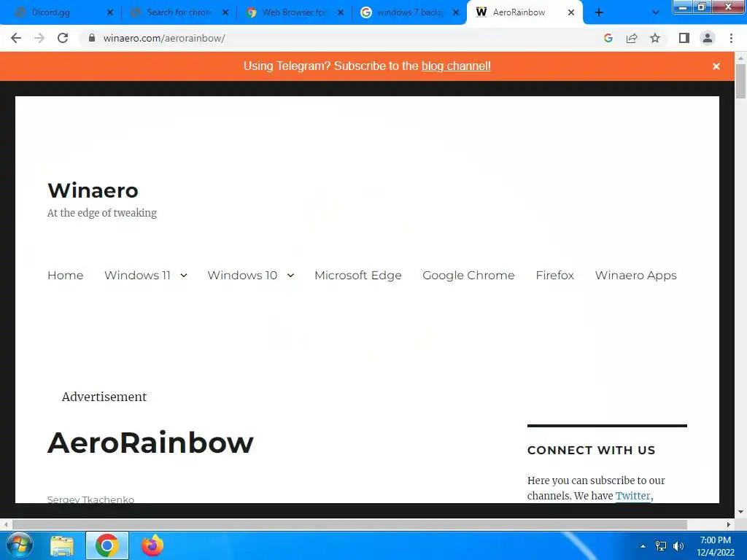Open the Microsoft Edge menu item

point(357,275)
